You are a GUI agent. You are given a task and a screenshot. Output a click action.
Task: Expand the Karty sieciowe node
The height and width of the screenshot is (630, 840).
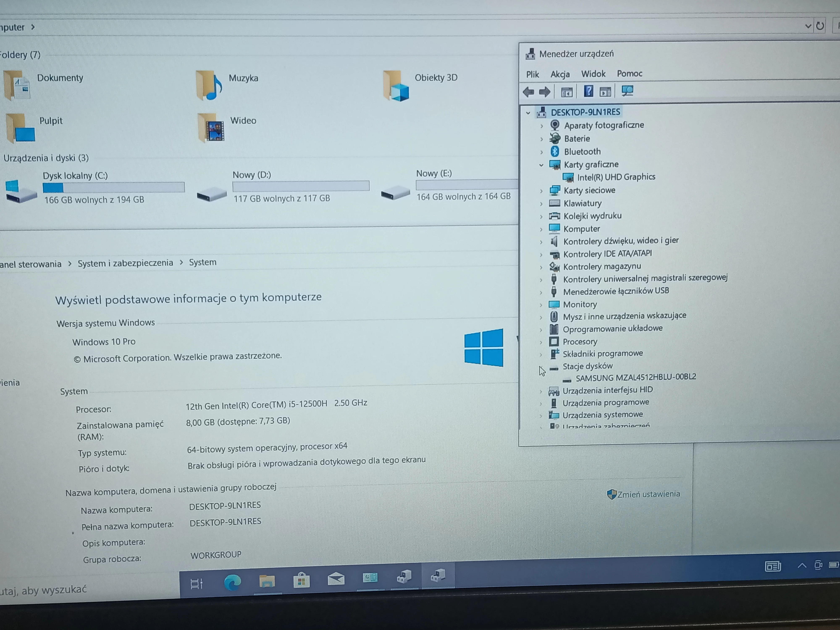[541, 191]
